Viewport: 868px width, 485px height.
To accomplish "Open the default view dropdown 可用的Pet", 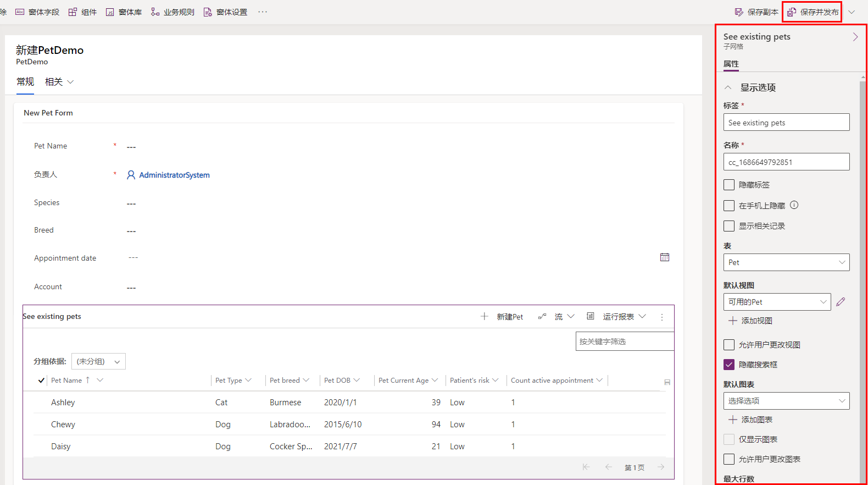I will [x=777, y=302].
